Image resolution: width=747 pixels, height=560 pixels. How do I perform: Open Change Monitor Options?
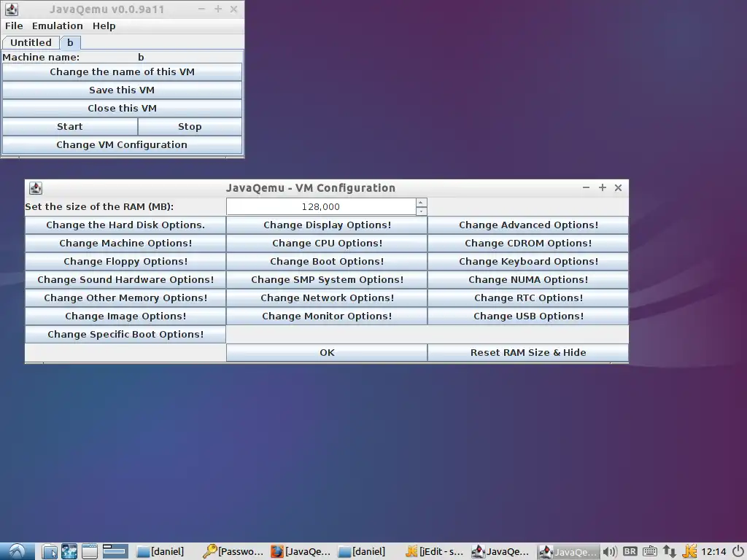[x=327, y=316]
